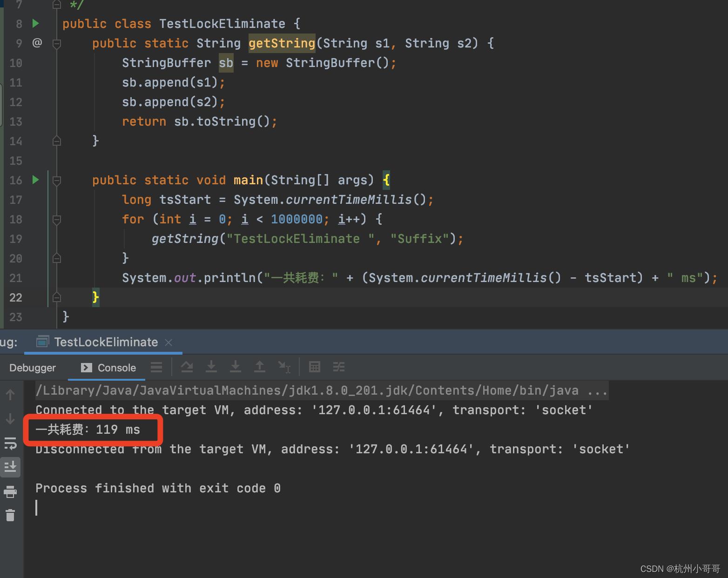Viewport: 728px width, 578px height.
Task: Click line number 10 in the gutter
Action: [x=16, y=63]
